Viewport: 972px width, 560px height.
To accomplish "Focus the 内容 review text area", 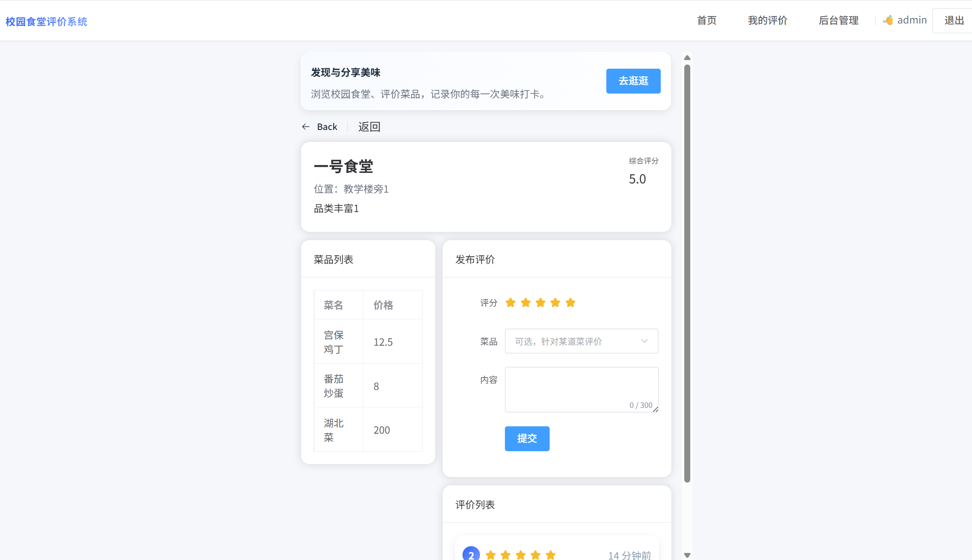I will [581, 389].
